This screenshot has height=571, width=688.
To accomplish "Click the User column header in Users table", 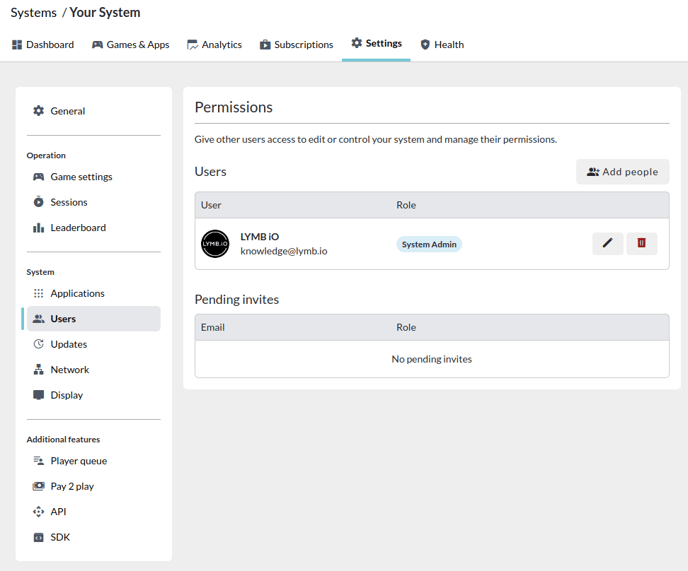I will (x=211, y=205).
